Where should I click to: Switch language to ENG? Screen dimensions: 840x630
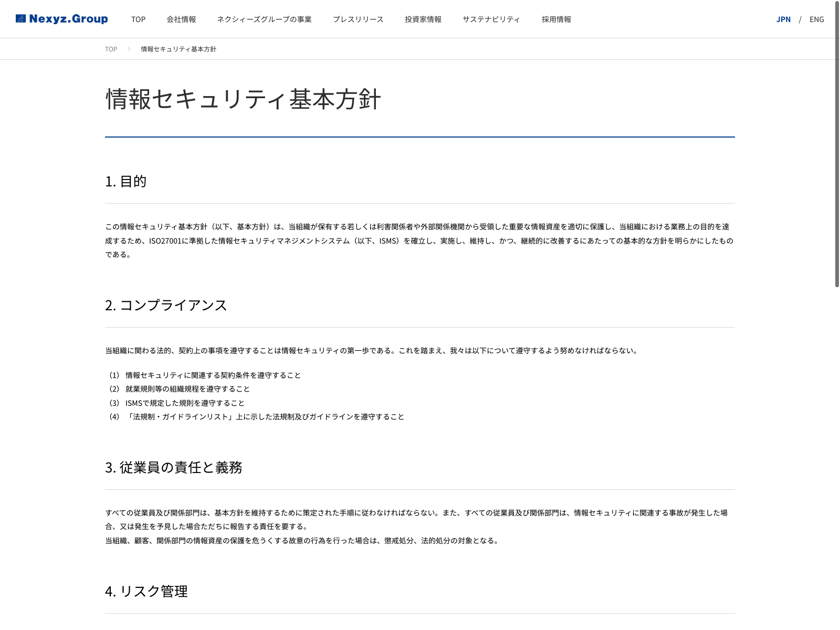[816, 19]
